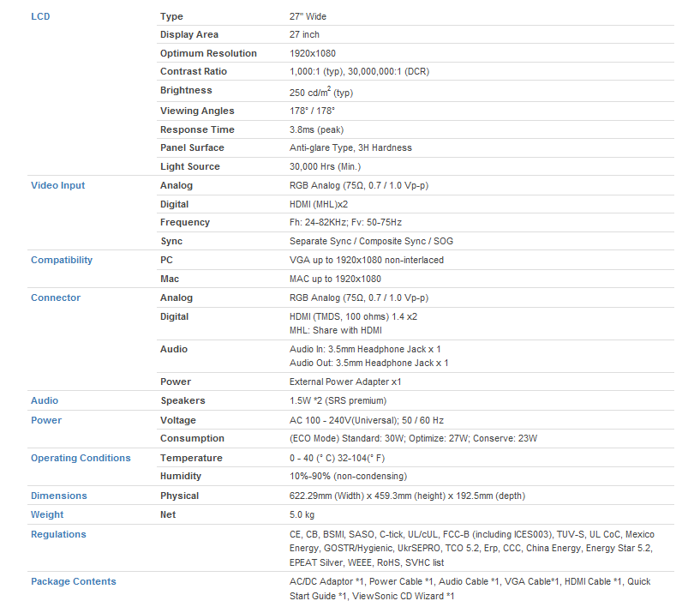Open the Connector section heading
The width and height of the screenshot is (700, 613).
click(56, 297)
